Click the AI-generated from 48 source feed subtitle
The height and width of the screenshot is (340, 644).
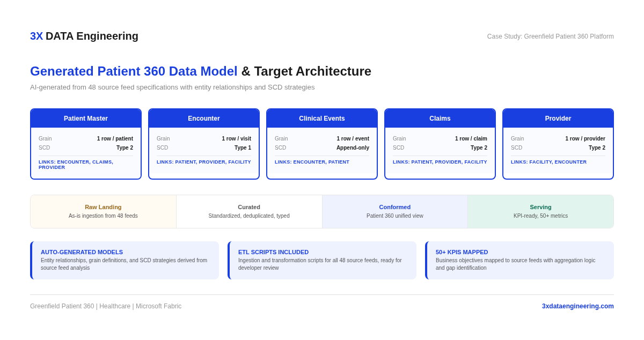172,87
